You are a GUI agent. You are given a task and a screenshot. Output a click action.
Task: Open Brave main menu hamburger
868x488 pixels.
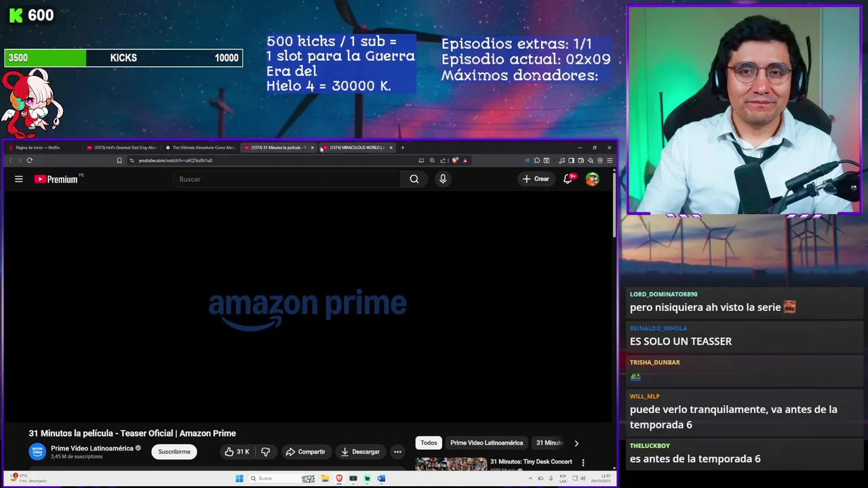click(x=610, y=161)
